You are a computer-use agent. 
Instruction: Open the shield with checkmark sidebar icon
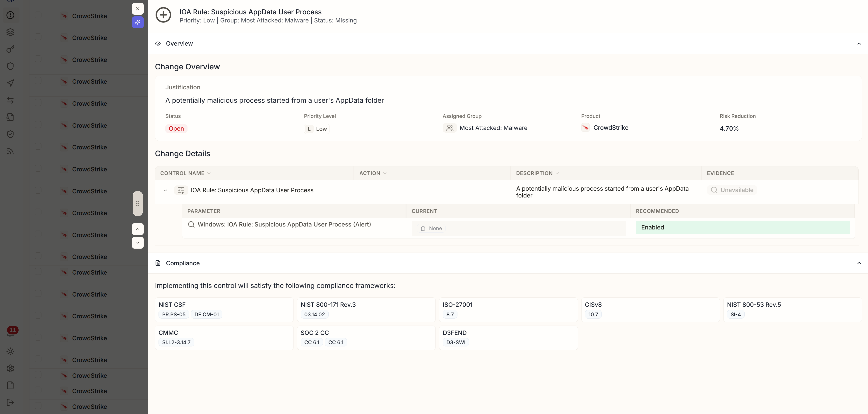10,134
